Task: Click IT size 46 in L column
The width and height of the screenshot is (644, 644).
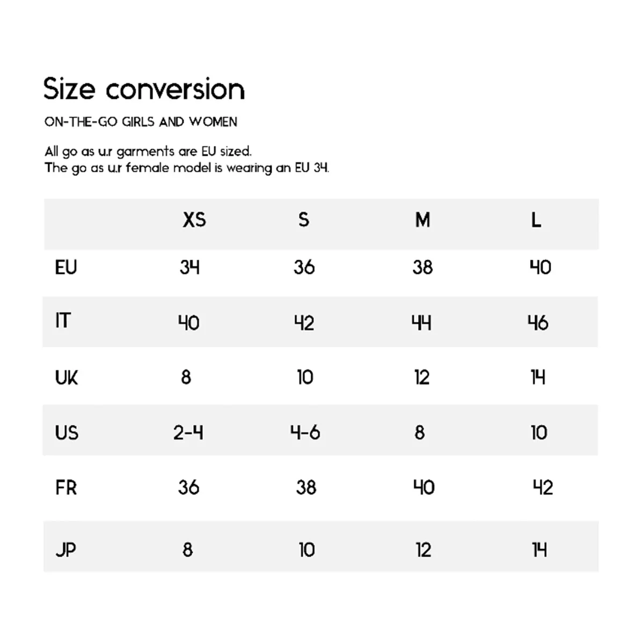Action: pyautogui.click(x=538, y=323)
